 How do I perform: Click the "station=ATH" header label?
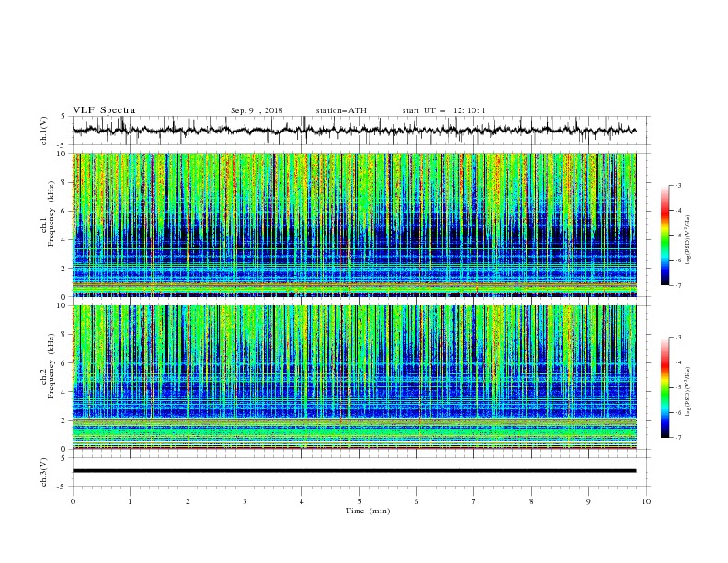341,110
